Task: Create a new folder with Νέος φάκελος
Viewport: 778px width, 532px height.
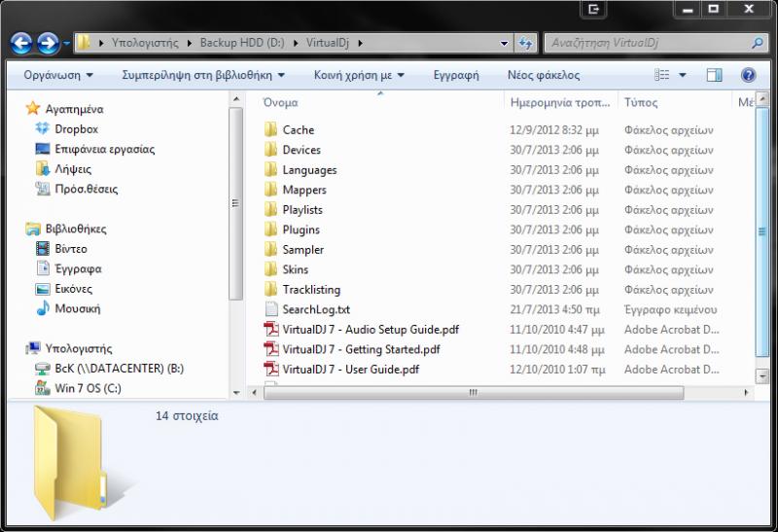Action: point(544,75)
